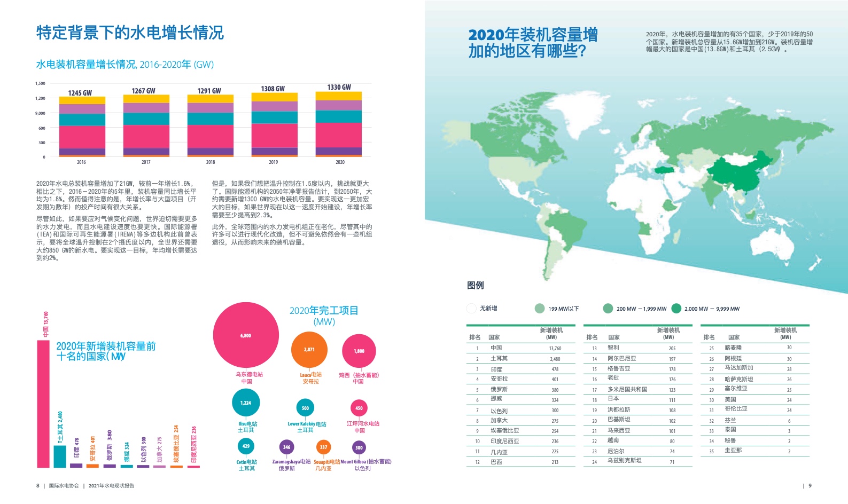Select the pink 450 江坪河水电站 bubble
This screenshot has width=848, height=504.
click(x=359, y=408)
